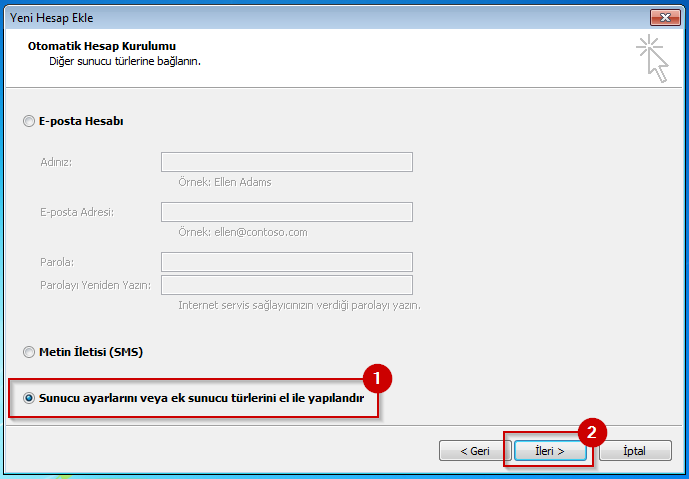Click into the Parola field
Screen dimensions: 689x479
pyautogui.click(x=286, y=261)
